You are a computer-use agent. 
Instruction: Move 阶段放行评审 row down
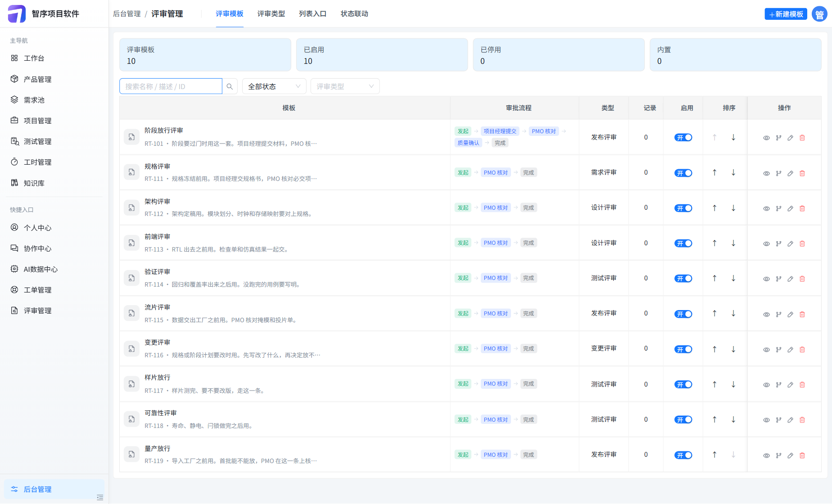coord(733,137)
